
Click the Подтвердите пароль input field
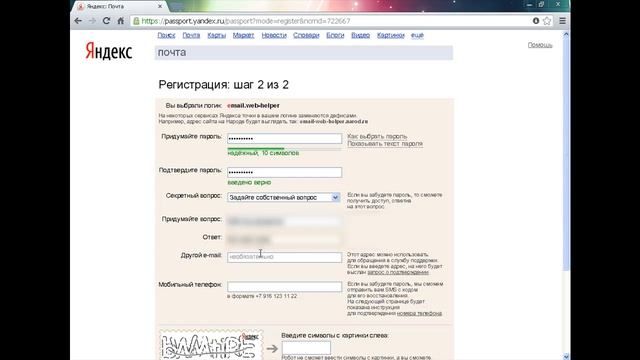coord(284,172)
